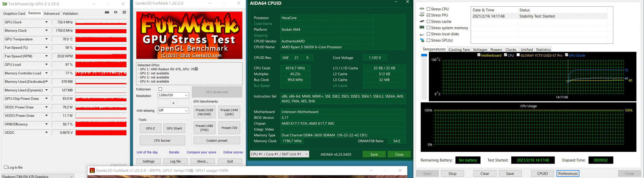The width and height of the screenshot is (644, 178).
Task: Click Preset:2160 (4K/UHD) benchmark button
Action: click(204, 112)
